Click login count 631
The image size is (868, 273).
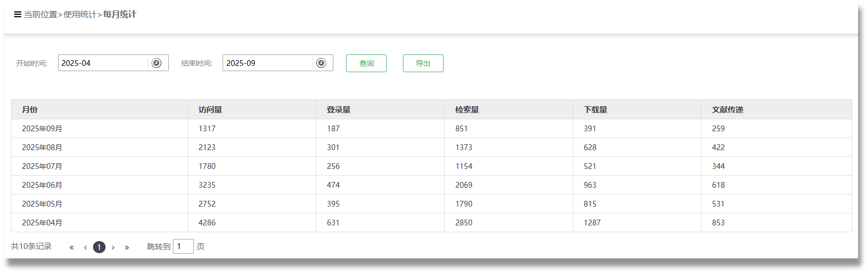click(x=333, y=223)
